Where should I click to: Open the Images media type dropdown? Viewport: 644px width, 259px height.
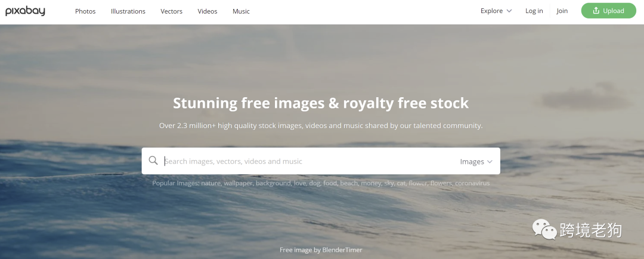476,161
